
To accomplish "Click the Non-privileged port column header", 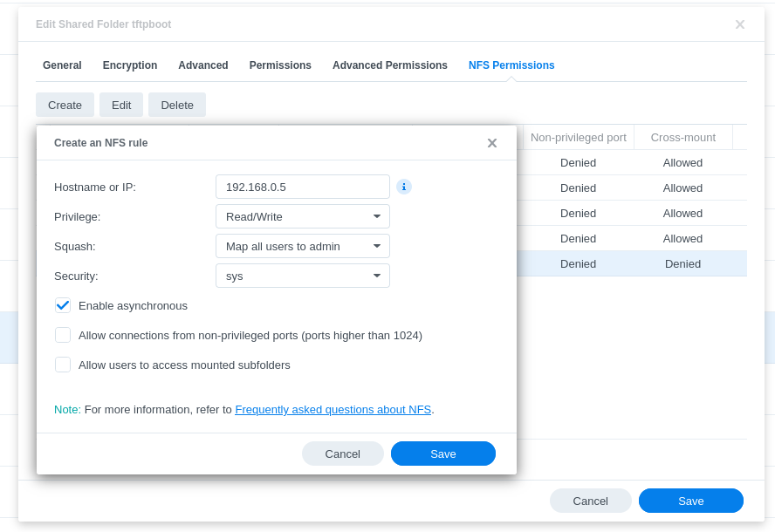I will coord(579,137).
